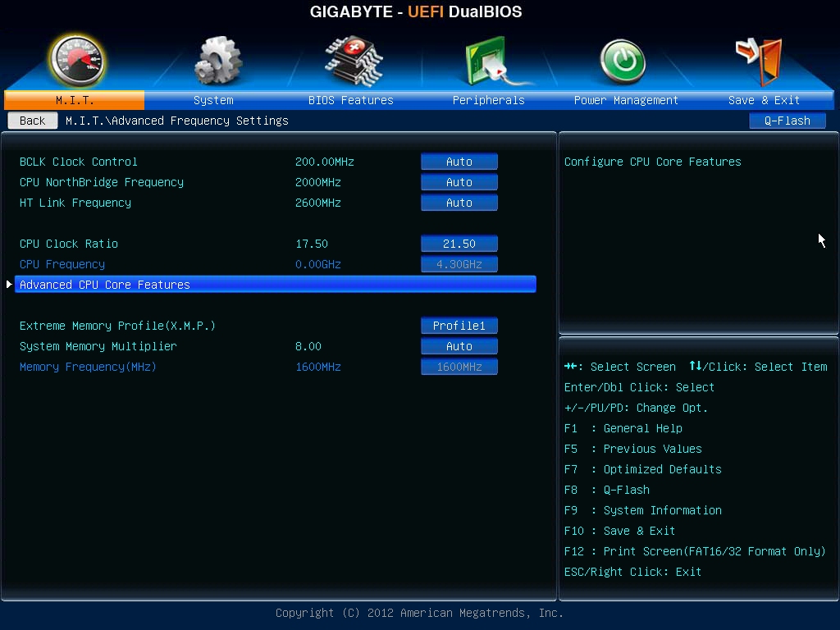Viewport: 840px width, 630px height.
Task: Launch Q-Flash utility button
Action: point(787,121)
